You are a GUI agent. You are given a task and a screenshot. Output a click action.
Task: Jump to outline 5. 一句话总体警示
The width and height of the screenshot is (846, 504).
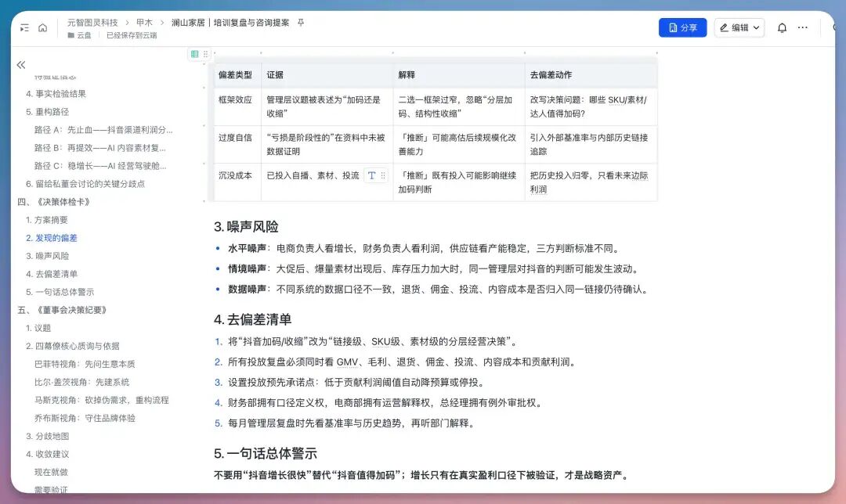click(x=60, y=292)
